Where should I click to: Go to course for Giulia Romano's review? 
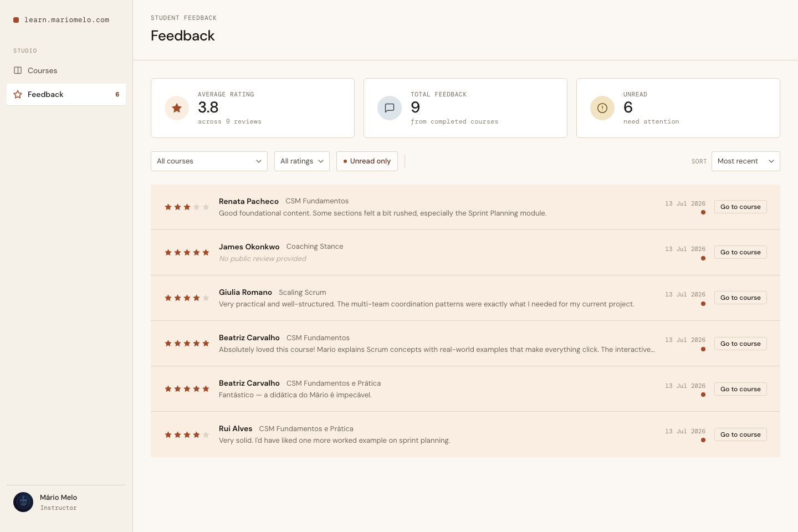pos(740,298)
